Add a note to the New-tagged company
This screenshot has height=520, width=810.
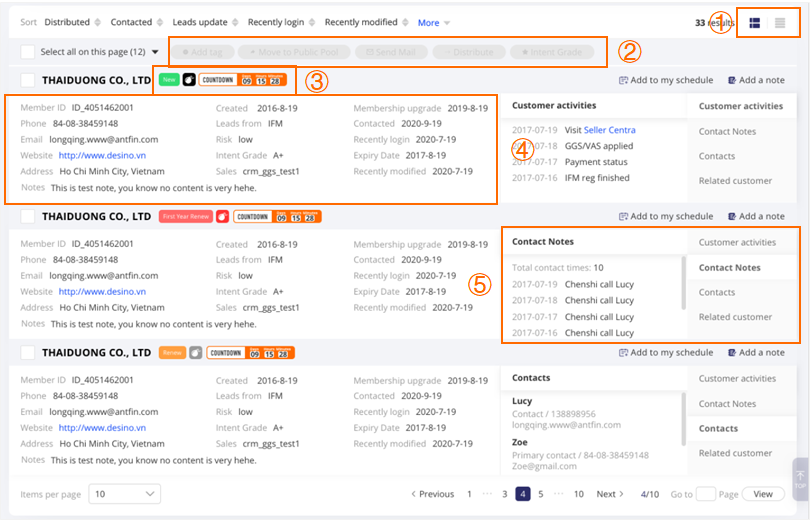756,80
